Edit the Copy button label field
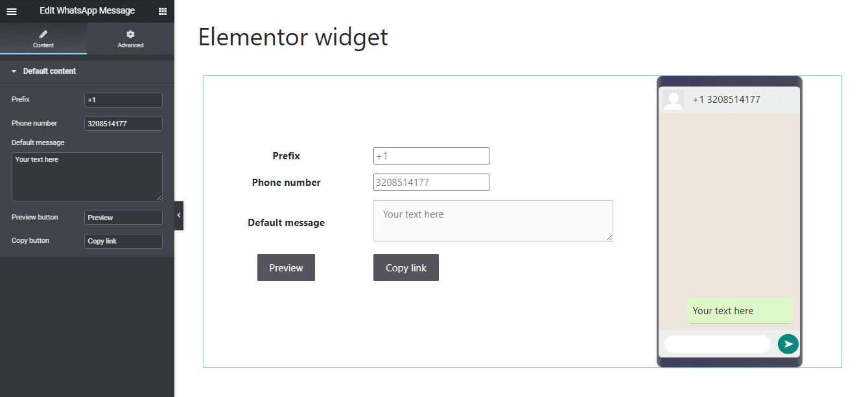Image resolution: width=868 pixels, height=397 pixels. (123, 241)
